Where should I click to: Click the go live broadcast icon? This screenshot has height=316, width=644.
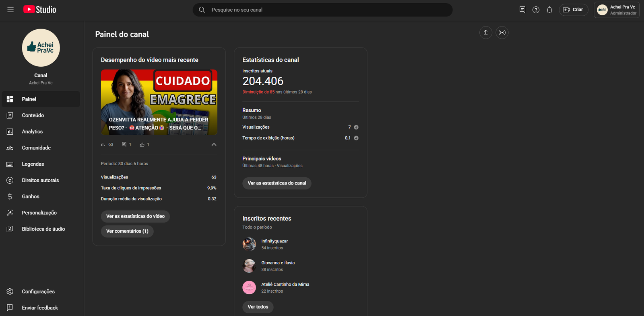502,33
